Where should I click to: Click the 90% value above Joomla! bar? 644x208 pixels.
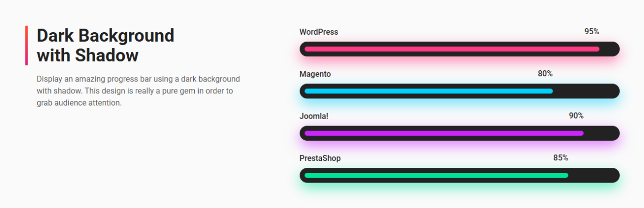576,116
